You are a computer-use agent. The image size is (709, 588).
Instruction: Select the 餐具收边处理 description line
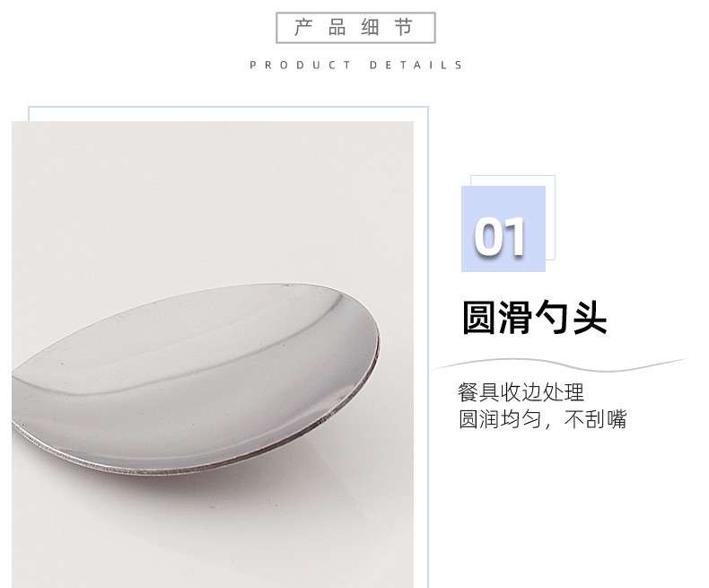[x=521, y=392]
